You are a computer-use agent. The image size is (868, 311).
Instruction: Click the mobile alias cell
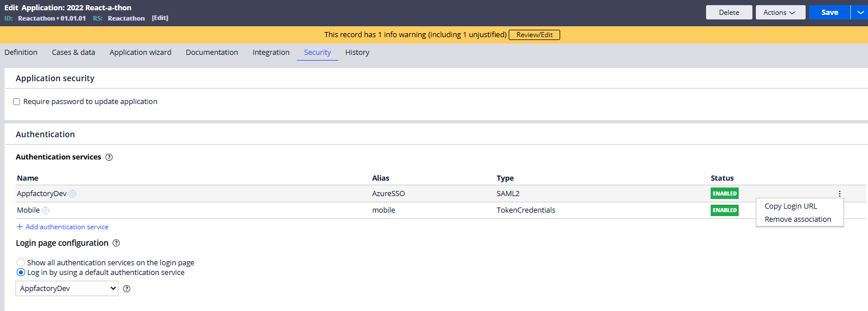pos(383,210)
